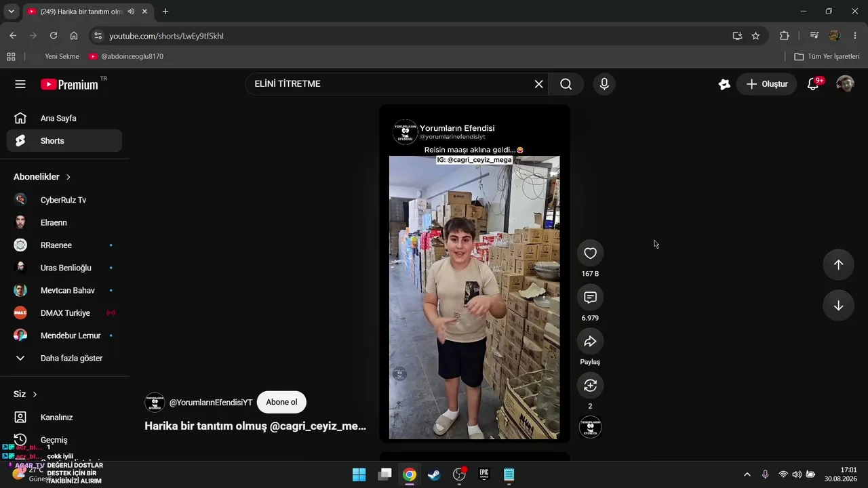Remix this Short

tap(590, 386)
